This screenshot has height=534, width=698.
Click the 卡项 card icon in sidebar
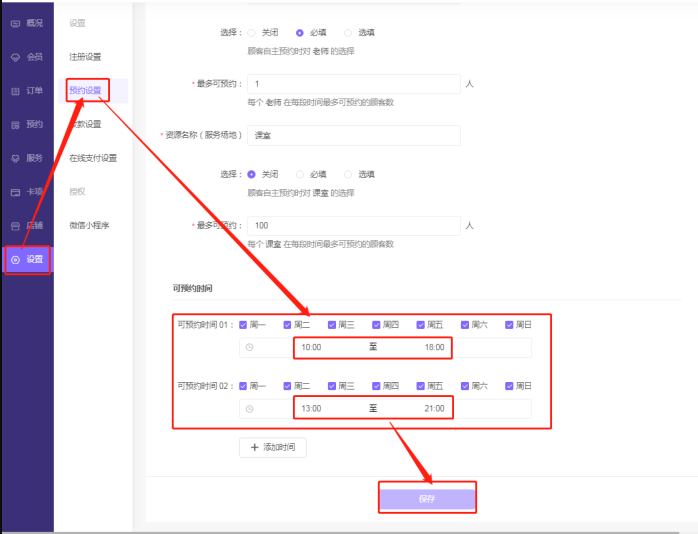click(16, 192)
